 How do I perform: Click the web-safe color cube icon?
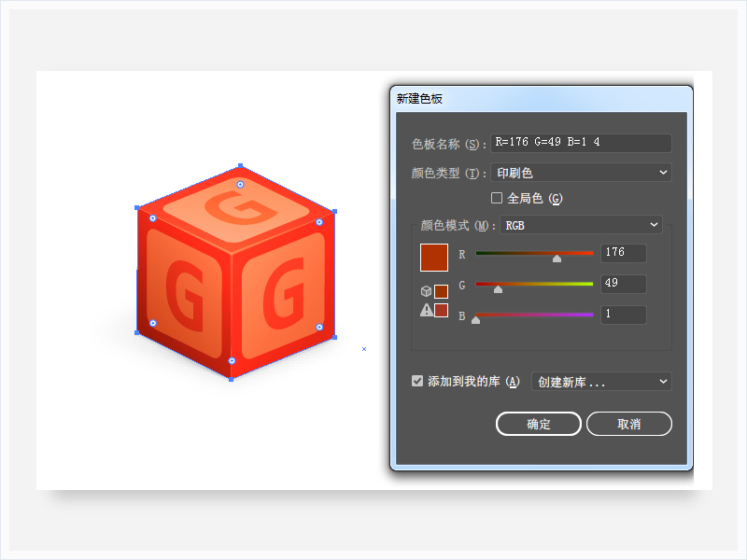pyautogui.click(x=427, y=292)
